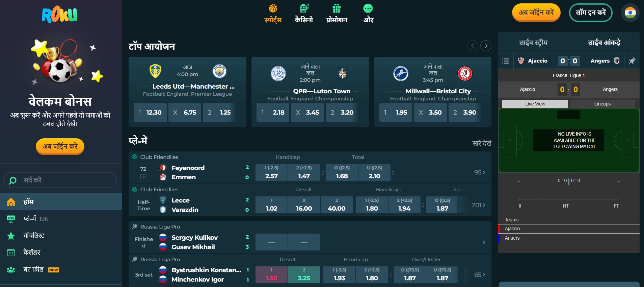Click Ajaccio in the Teams list
Screen dimensions: 644x287
(x=569, y=229)
